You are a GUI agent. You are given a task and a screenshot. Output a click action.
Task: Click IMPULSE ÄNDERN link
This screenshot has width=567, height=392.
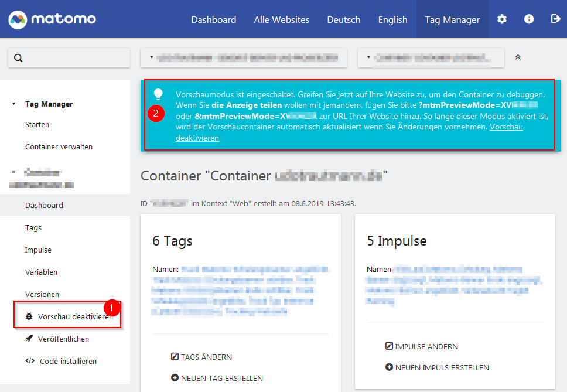pyautogui.click(x=426, y=346)
